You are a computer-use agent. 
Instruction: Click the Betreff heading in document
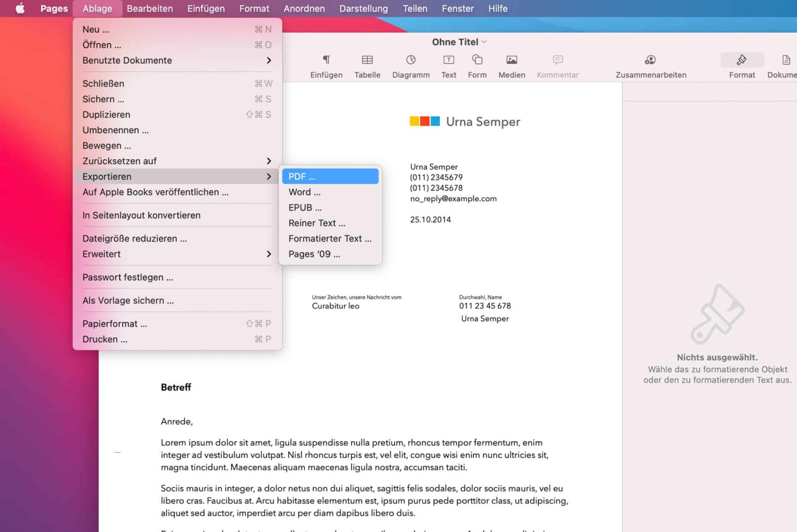pyautogui.click(x=176, y=387)
